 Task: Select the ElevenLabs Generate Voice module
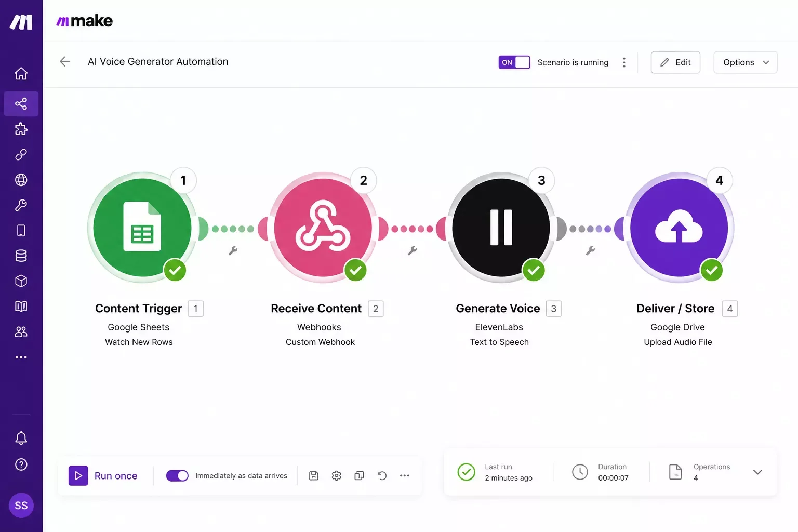coord(501,228)
